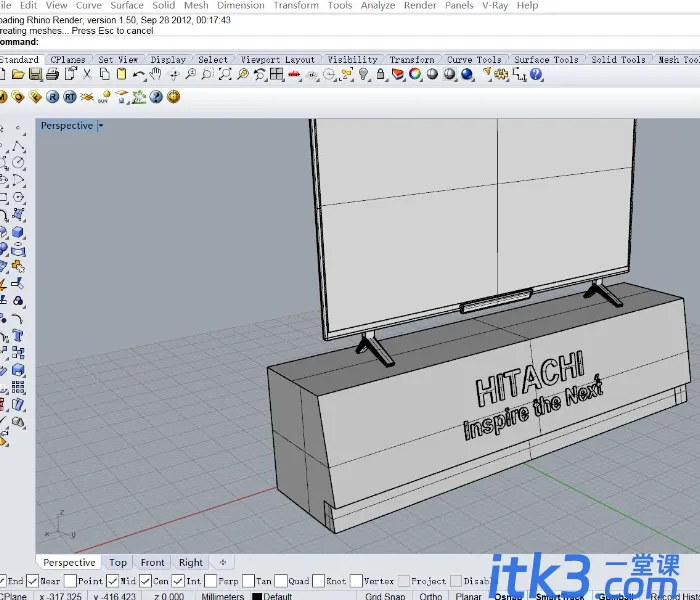
Task: Click the V-Ray SUN light icon
Action: coord(104,97)
